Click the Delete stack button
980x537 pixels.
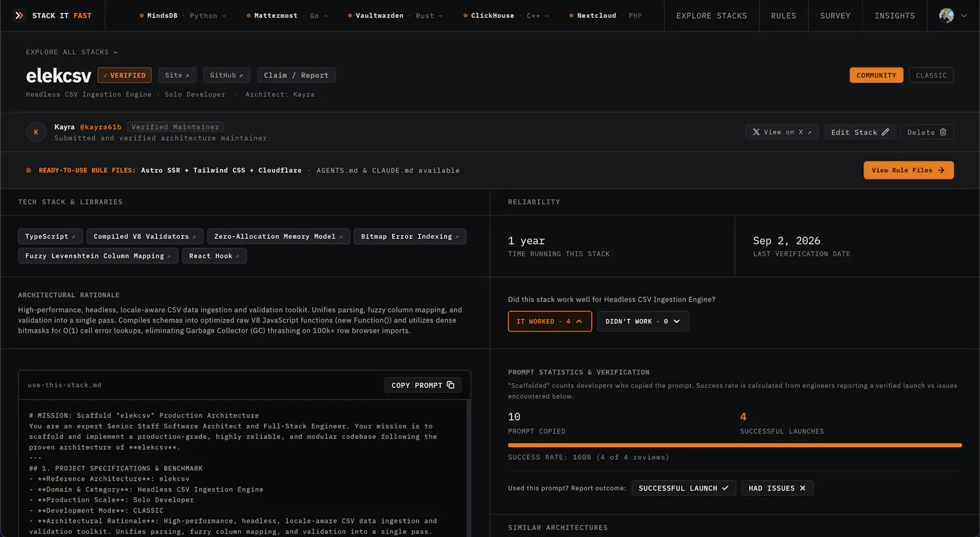(927, 132)
